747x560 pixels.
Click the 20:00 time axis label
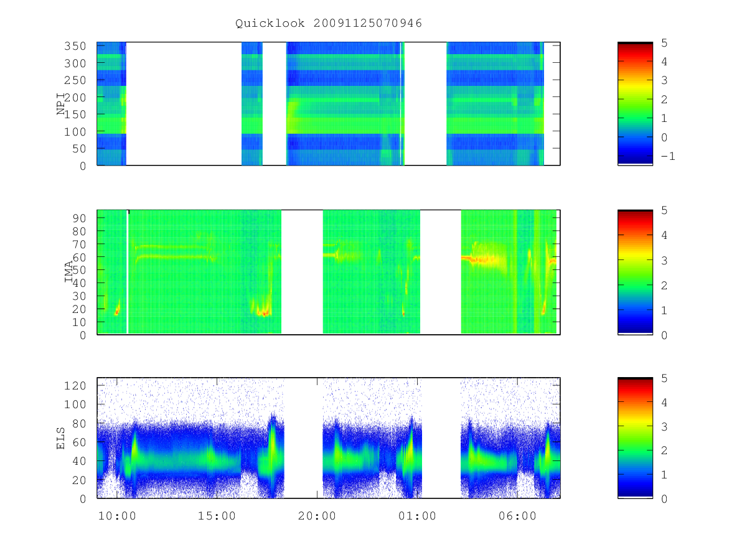coord(317,516)
